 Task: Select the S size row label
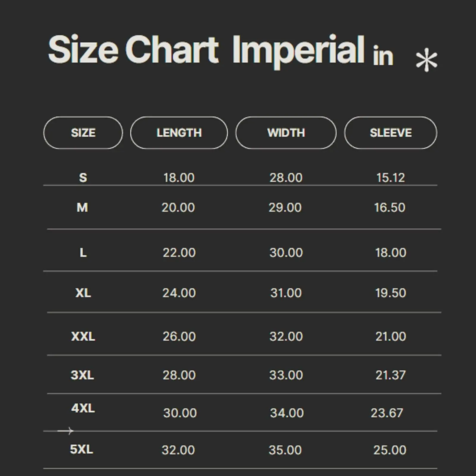[83, 178]
